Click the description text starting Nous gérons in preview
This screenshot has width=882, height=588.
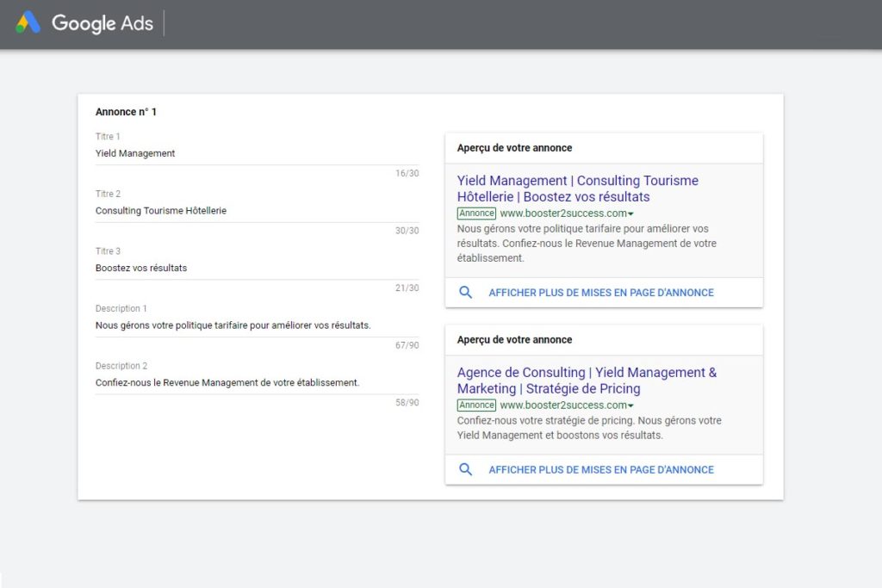pos(587,244)
